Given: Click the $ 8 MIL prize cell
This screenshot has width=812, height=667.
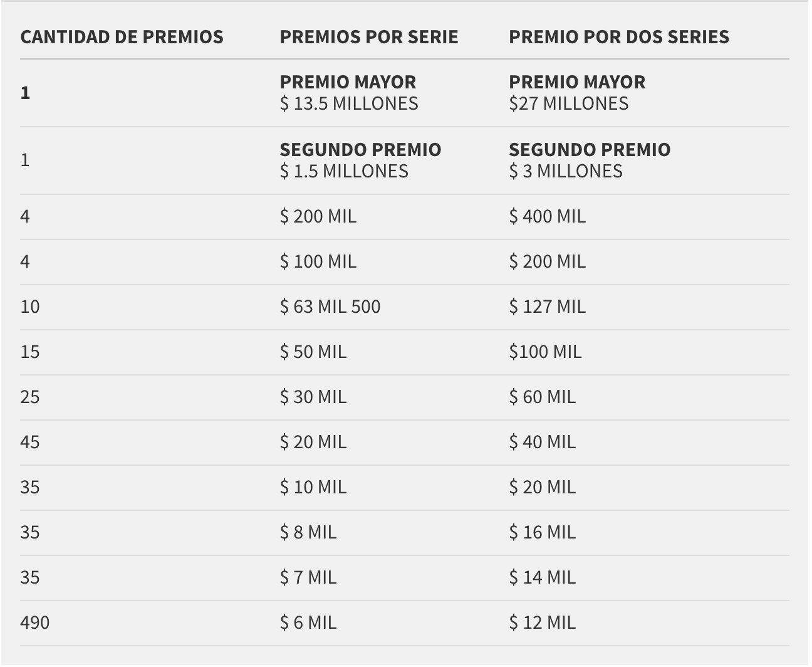Looking at the screenshot, I should click(x=308, y=532).
